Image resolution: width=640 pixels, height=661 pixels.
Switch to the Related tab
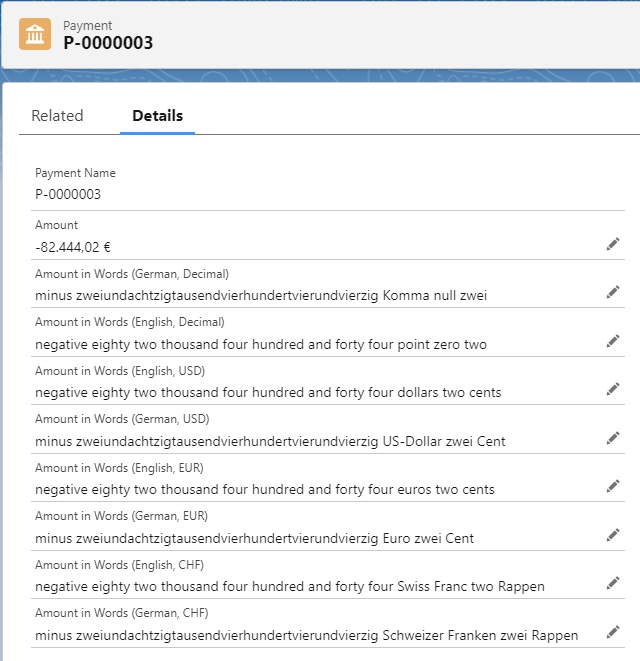pos(57,116)
